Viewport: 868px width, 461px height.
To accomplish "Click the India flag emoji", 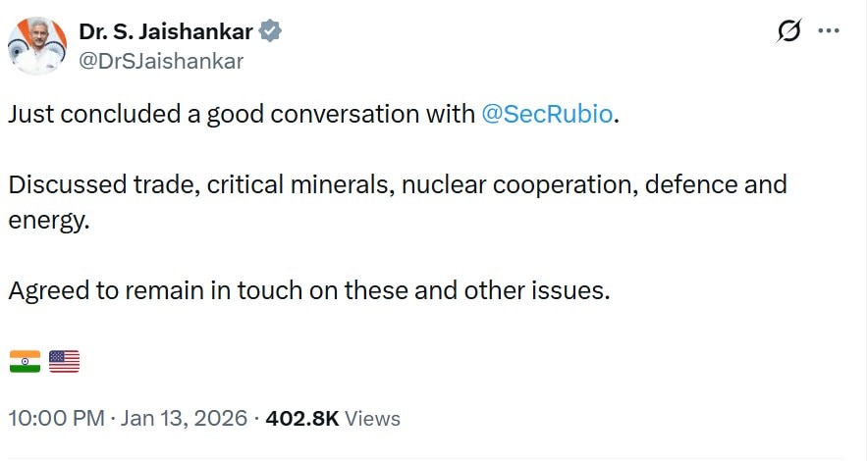I will click(x=25, y=362).
